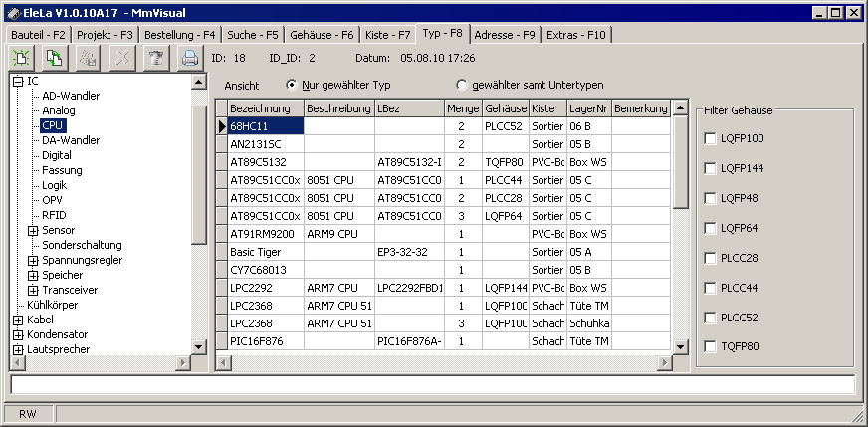Open the Gehäuse - F6 tab
868x427 pixels.
pyautogui.click(x=321, y=34)
